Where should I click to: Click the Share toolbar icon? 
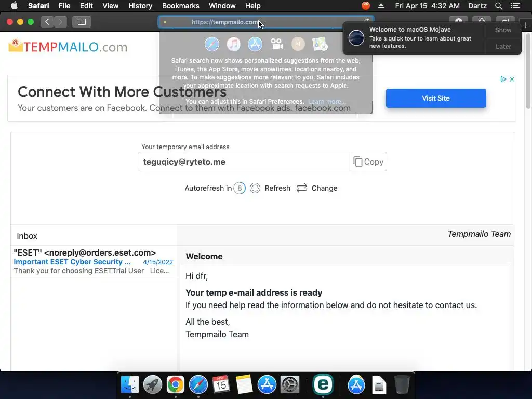tap(482, 20)
